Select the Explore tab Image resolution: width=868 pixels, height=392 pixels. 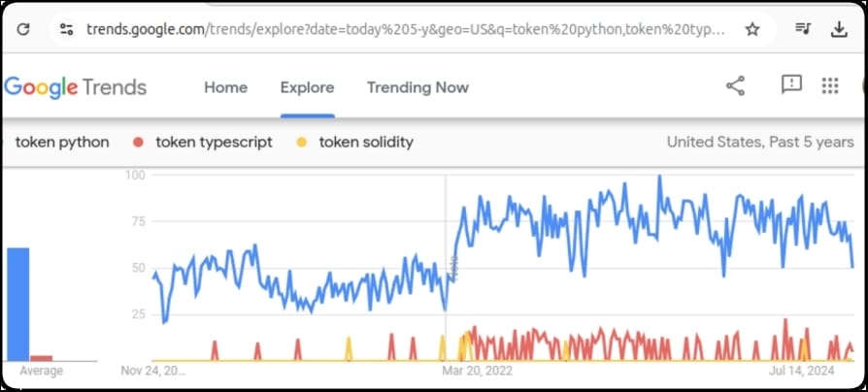pos(307,87)
